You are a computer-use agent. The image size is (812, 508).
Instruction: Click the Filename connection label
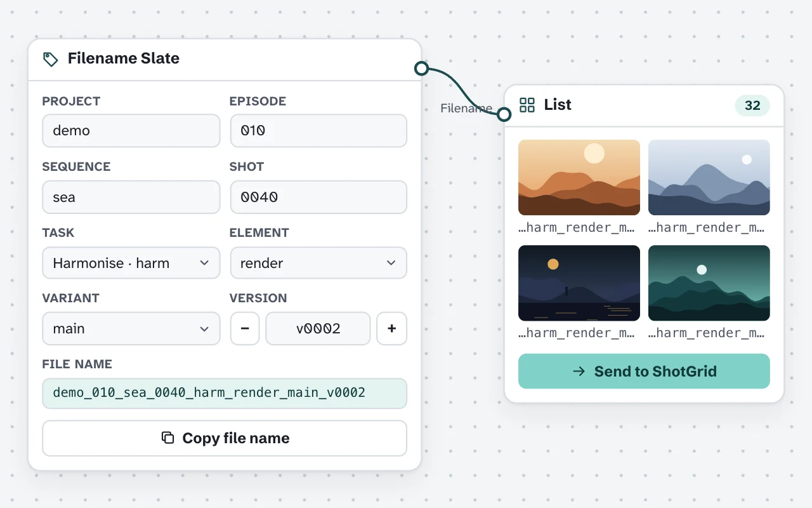point(466,109)
